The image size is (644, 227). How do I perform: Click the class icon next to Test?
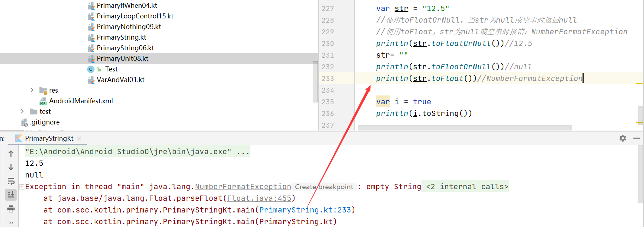[91, 69]
